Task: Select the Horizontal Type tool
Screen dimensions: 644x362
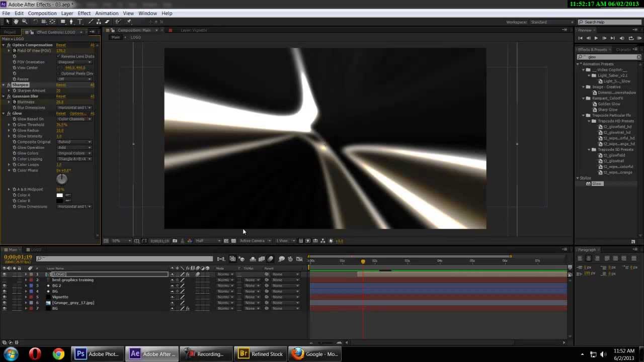Action: [x=79, y=22]
